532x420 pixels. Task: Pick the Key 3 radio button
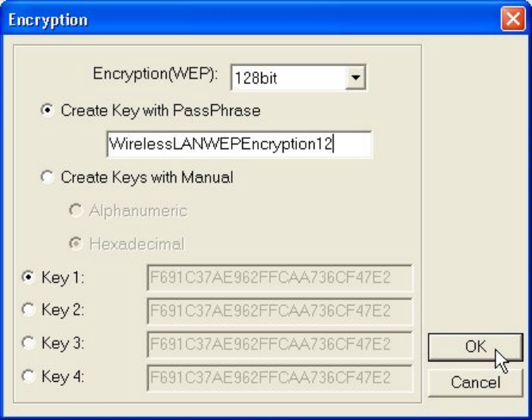point(29,344)
